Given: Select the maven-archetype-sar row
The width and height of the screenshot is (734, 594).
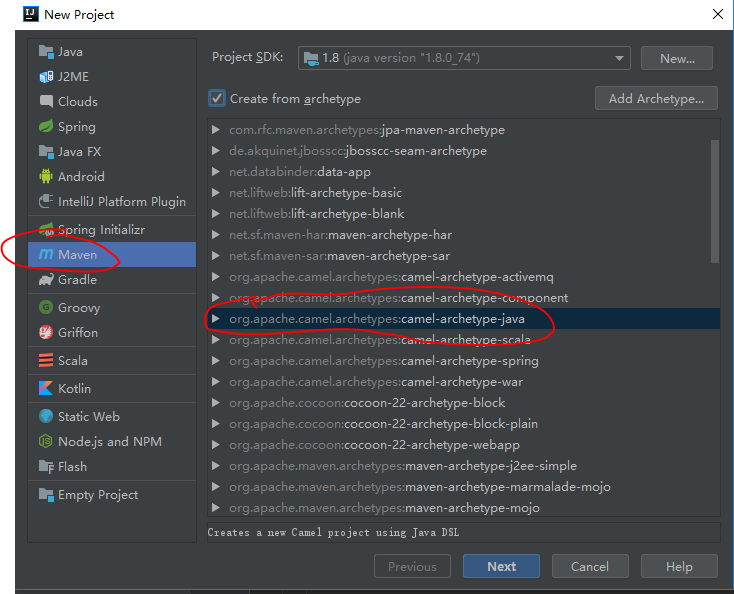Looking at the screenshot, I should 463,256.
